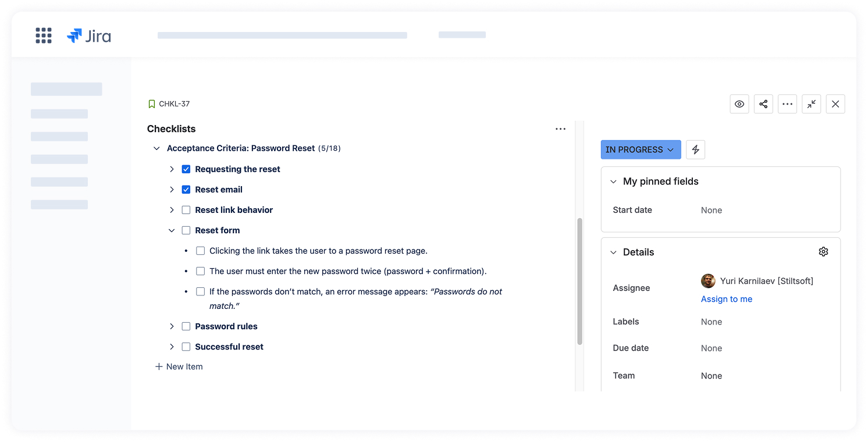The image size is (868, 442).
Task: Click the checklist vertical scrollbar
Action: click(x=579, y=281)
